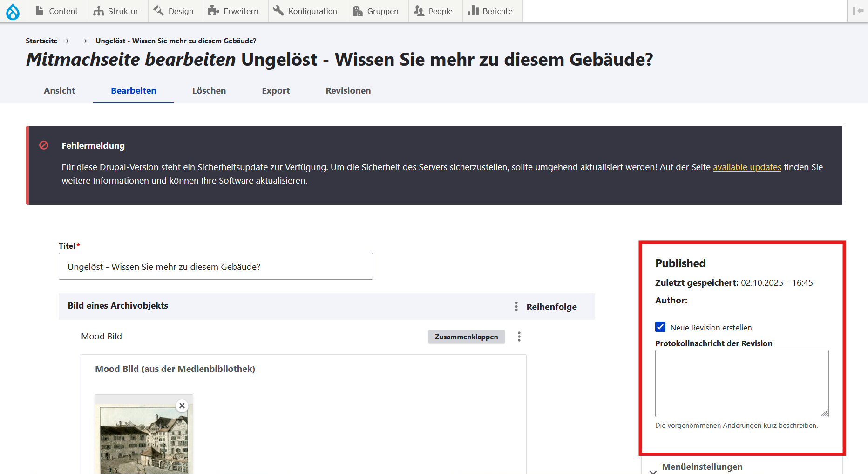Follow the available updates link
This screenshot has height=474, width=868.
coord(747,167)
